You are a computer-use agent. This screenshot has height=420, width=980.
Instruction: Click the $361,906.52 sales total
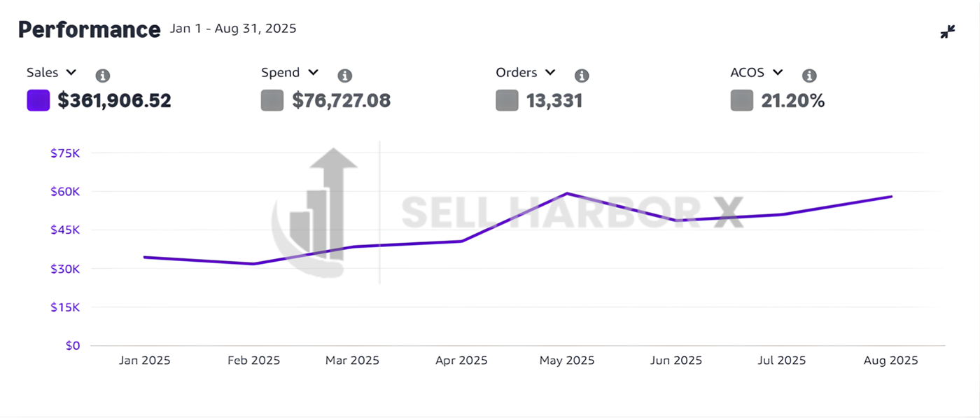(x=114, y=101)
